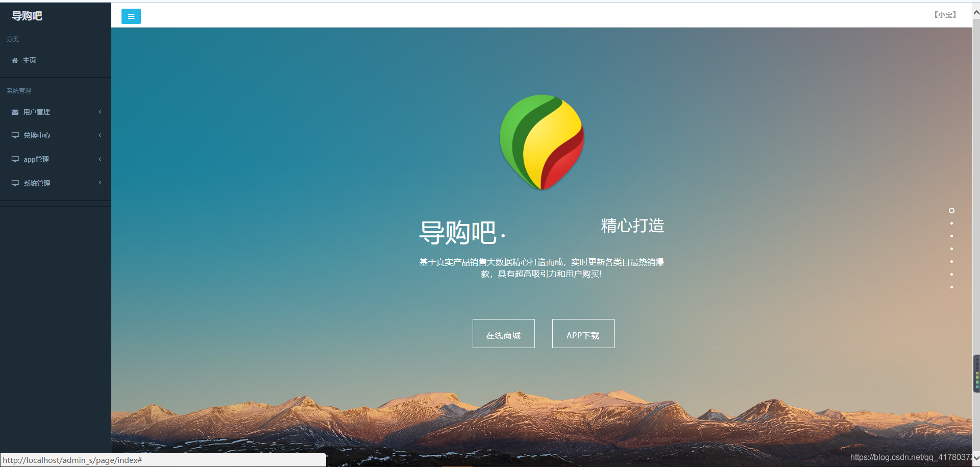Select the first (active ring) page dot

pos(951,210)
